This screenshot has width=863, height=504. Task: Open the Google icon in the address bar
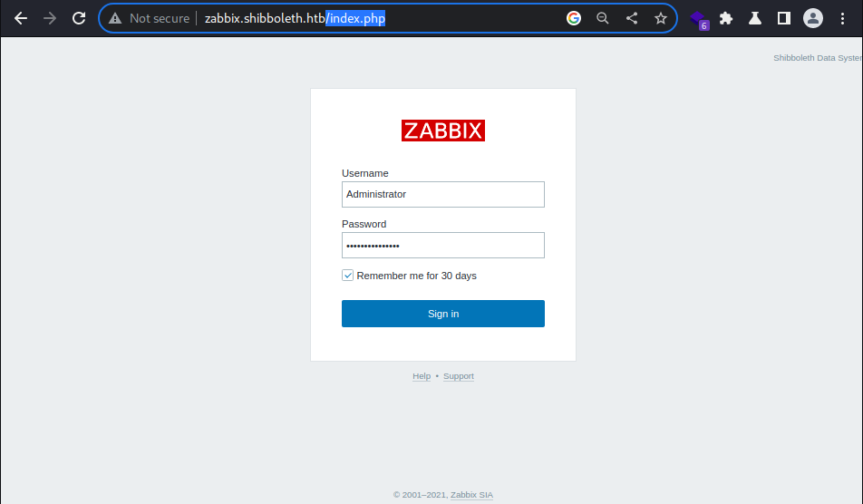coord(574,18)
